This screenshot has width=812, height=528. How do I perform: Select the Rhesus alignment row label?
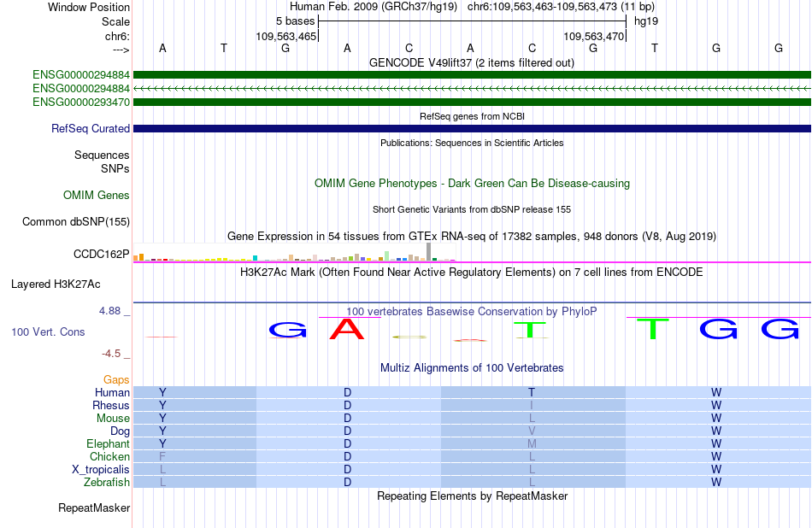point(111,405)
